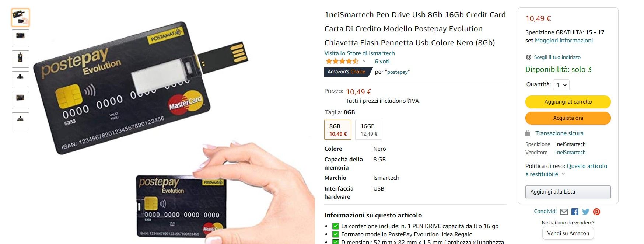Click Aggiungi al carrello button

coord(568,102)
